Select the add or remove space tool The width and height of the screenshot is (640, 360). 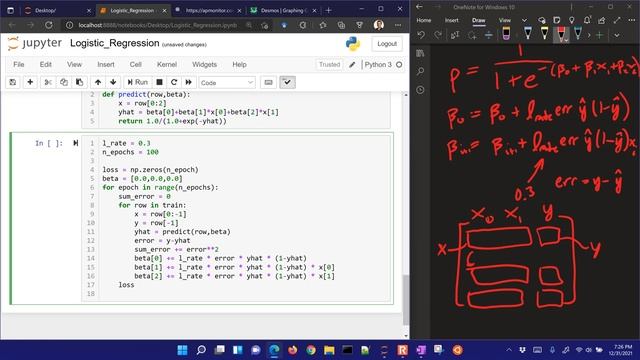click(x=488, y=36)
